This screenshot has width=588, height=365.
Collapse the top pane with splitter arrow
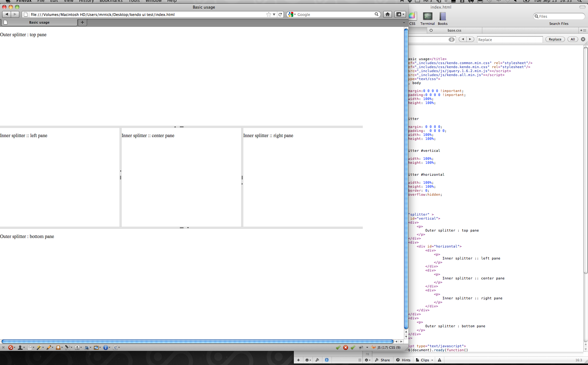tap(175, 127)
